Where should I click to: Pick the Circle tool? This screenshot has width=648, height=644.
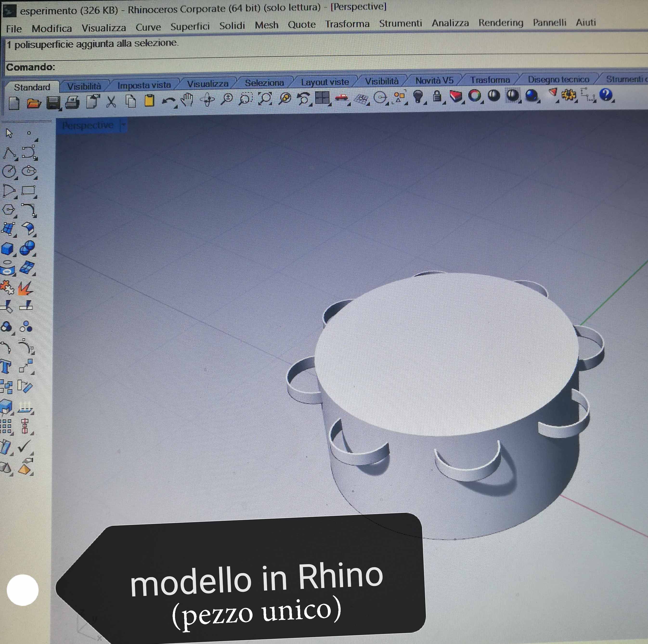pyautogui.click(x=9, y=171)
